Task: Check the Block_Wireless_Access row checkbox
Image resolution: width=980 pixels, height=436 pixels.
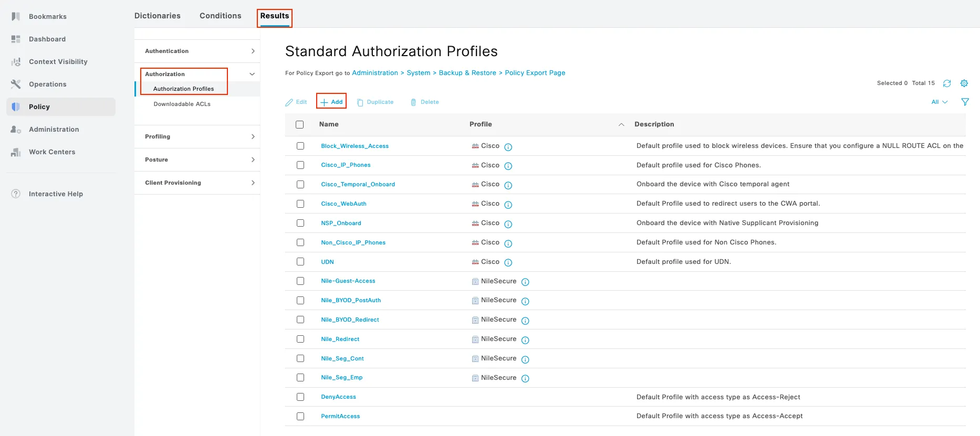Action: pos(300,146)
